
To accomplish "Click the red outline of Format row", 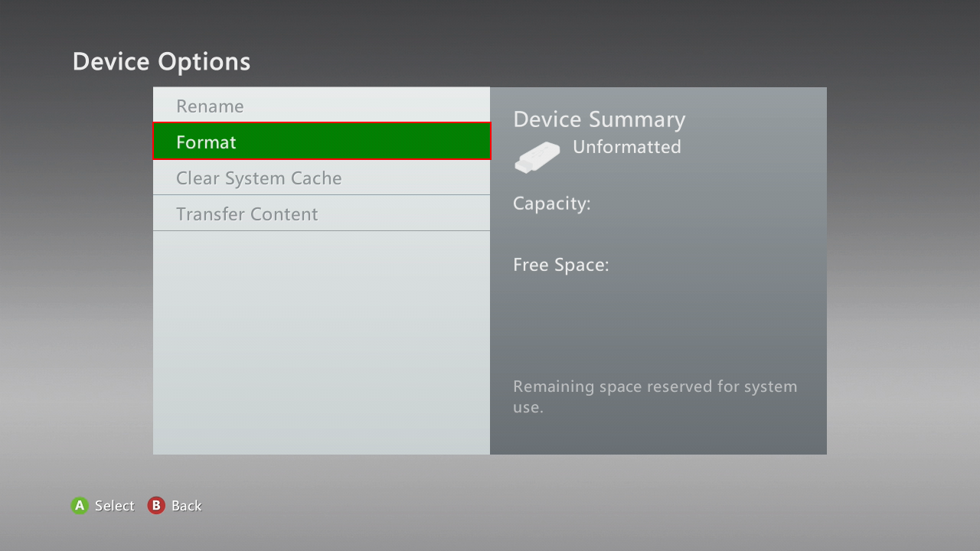I will (x=322, y=123).
